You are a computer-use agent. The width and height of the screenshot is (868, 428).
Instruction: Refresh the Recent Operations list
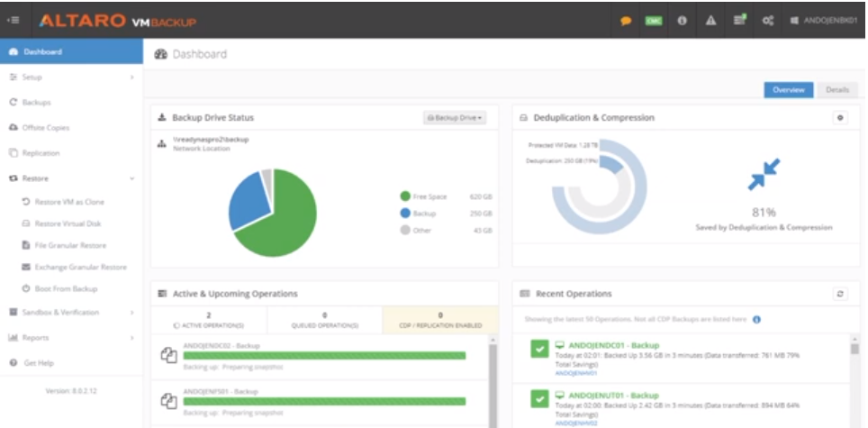pyautogui.click(x=841, y=294)
